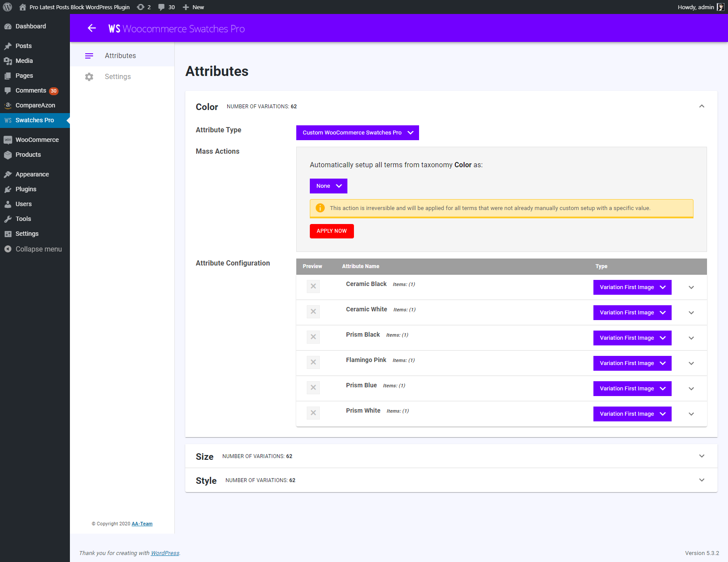Open the updates icon showing 2
The width and height of the screenshot is (728, 562).
pyautogui.click(x=141, y=7)
